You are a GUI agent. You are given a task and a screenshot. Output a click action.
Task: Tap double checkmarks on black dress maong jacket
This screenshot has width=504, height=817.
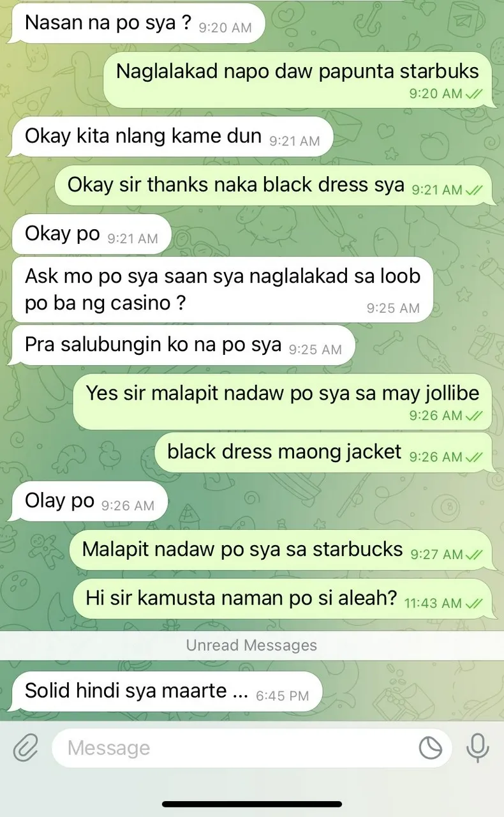click(474, 457)
